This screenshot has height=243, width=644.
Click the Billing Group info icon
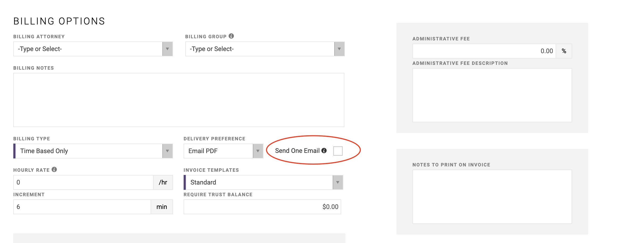[231, 36]
